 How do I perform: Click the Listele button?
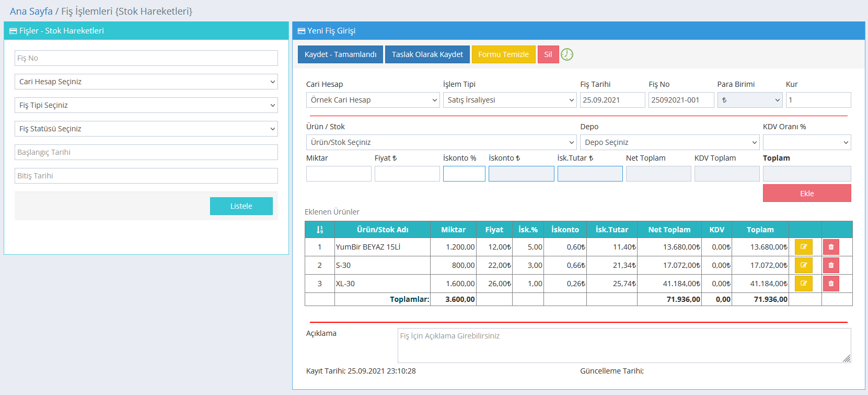[241, 206]
